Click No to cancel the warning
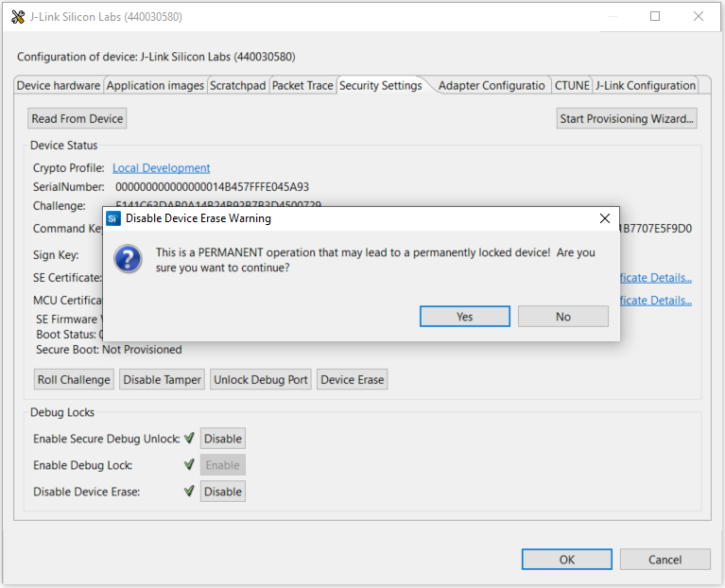The width and height of the screenshot is (725, 588). (562, 317)
